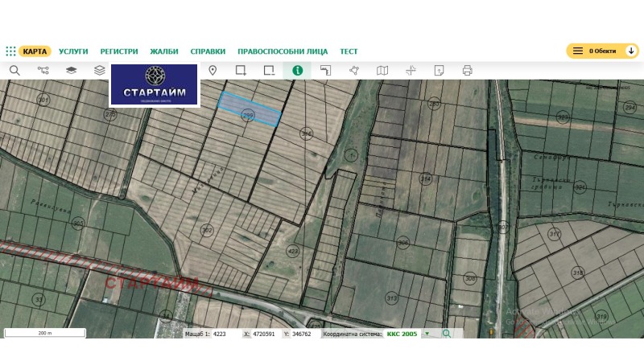644x361 pixels.
Task: Click parcel label 33 on map
Action: click(x=39, y=299)
